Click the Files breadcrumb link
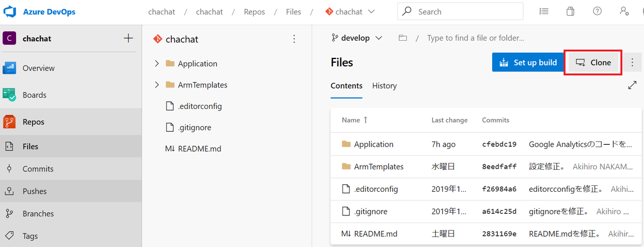The height and width of the screenshot is (247, 644). (x=294, y=11)
